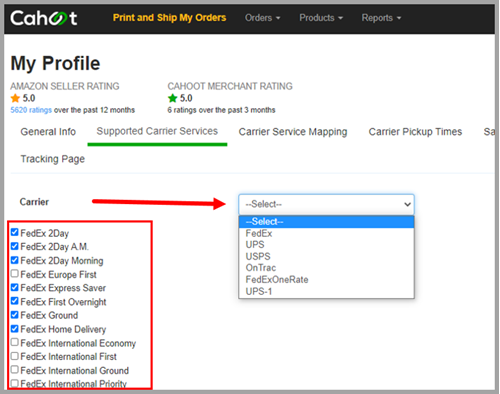500x394 pixels.
Task: Click the My Profile heading
Action: point(55,63)
